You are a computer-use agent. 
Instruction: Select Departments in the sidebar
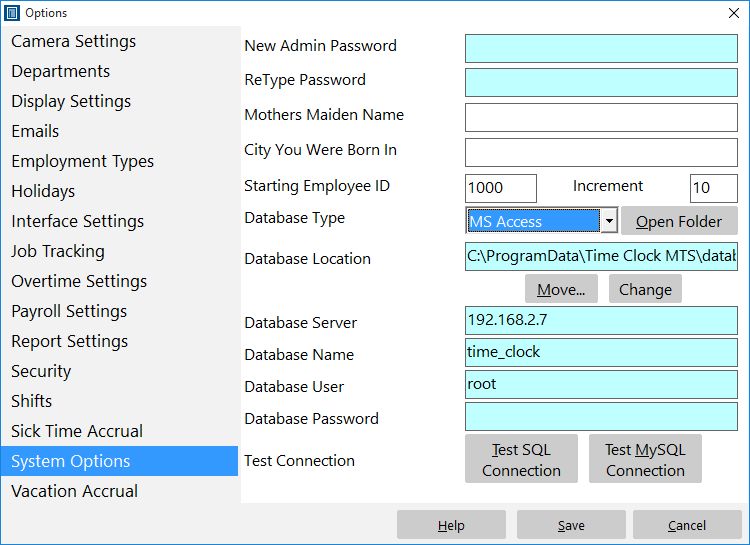(120, 71)
